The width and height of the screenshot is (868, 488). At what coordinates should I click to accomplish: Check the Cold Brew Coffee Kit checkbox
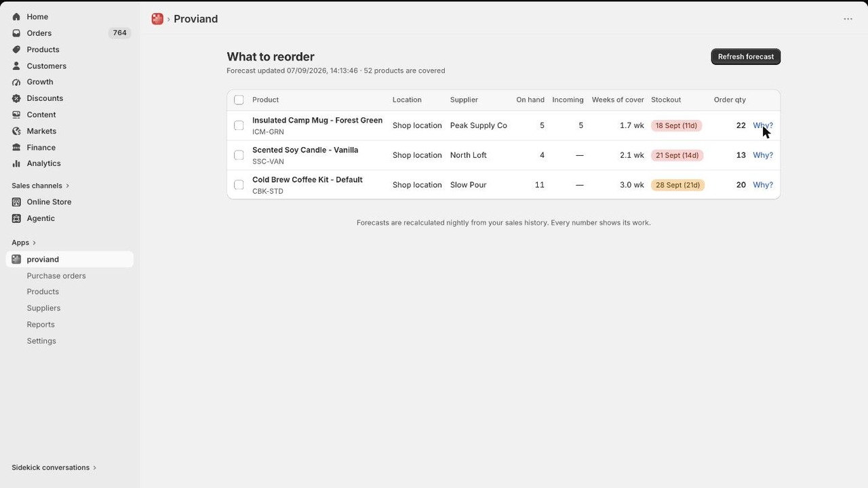click(239, 184)
